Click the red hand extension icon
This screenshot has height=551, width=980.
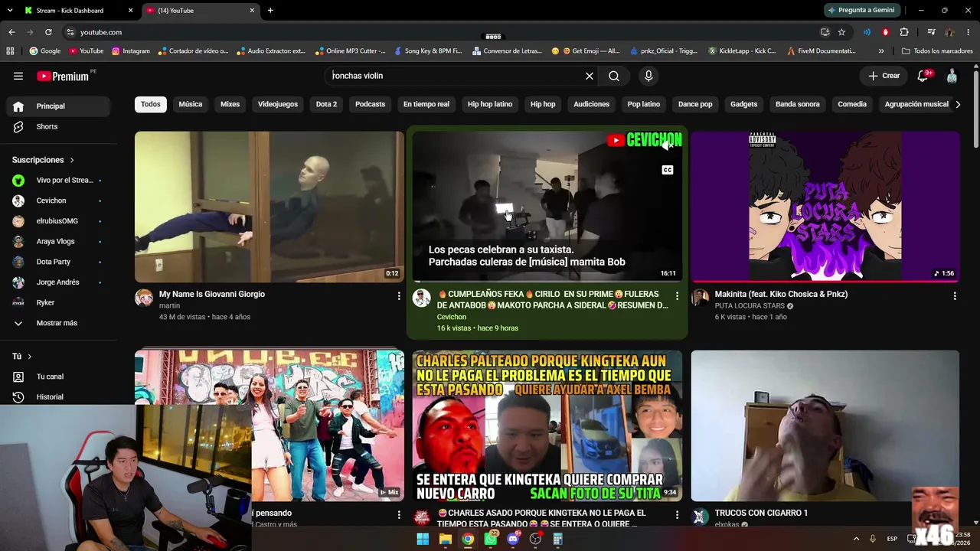[x=886, y=32]
